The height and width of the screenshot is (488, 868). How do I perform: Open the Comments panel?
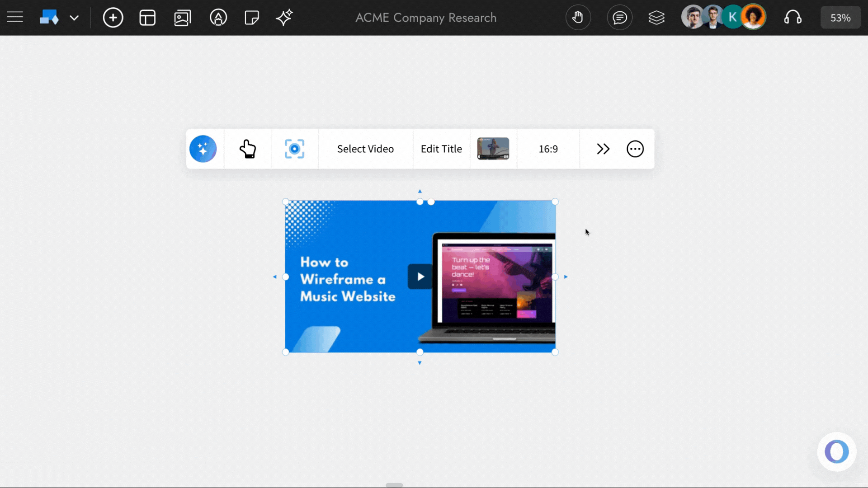click(619, 17)
